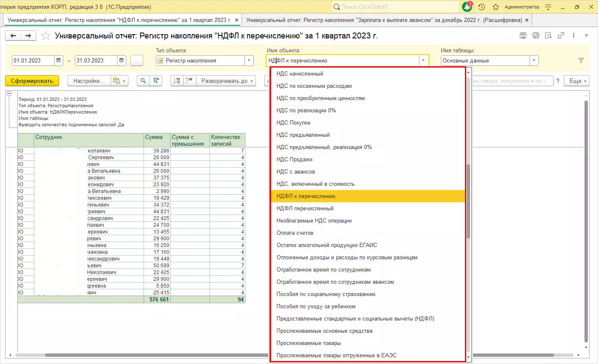Copy link to report via chain icon
Screen dimensions: 598x364
(561, 35)
